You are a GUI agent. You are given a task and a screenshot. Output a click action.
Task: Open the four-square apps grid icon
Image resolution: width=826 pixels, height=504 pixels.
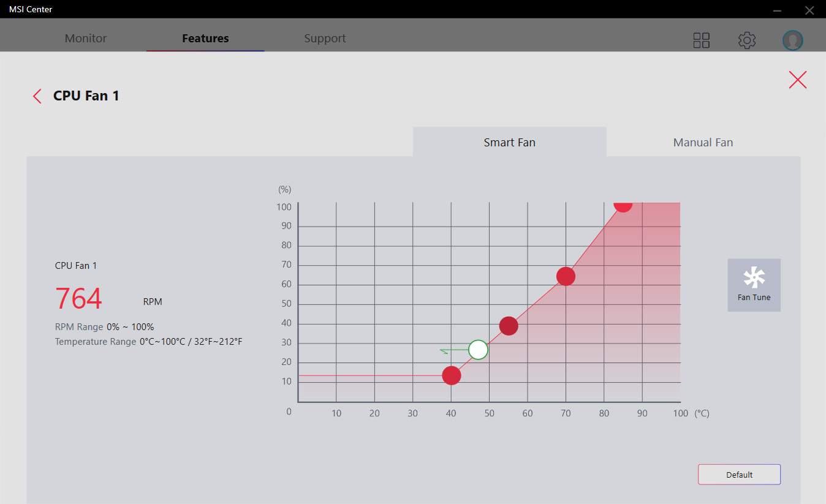click(x=701, y=40)
